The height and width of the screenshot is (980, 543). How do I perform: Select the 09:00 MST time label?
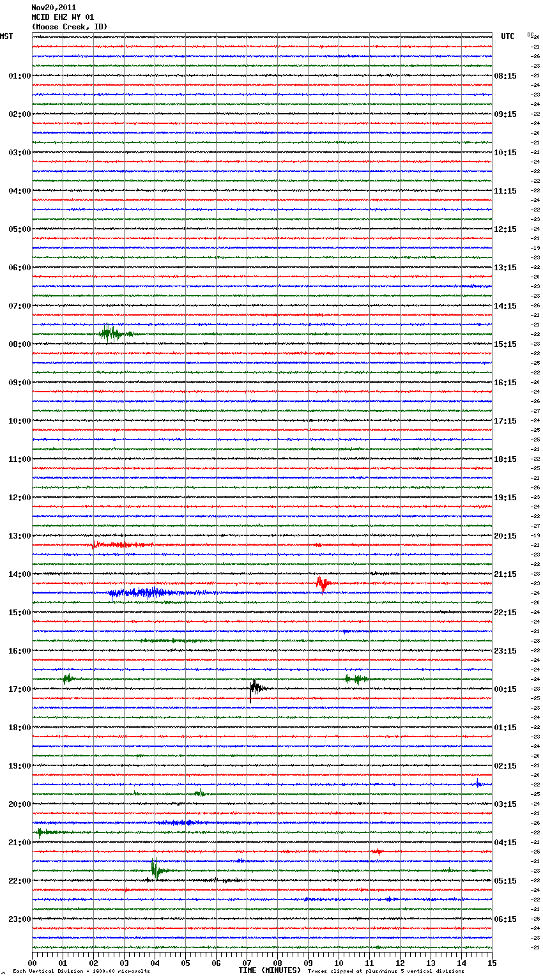point(19,383)
